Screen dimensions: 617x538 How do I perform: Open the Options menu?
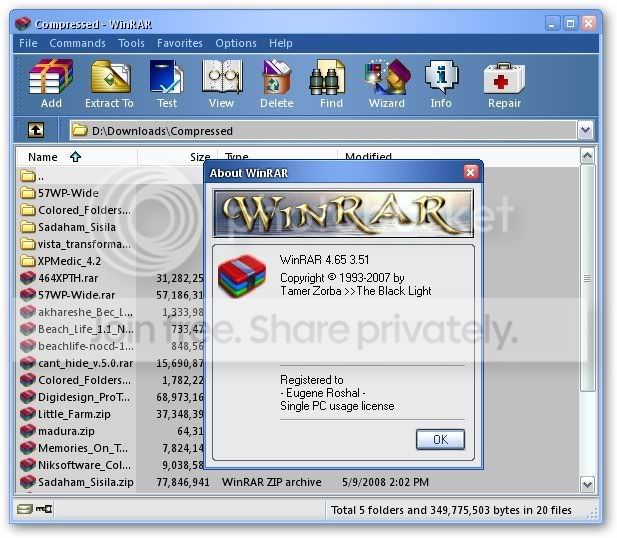pyautogui.click(x=236, y=43)
